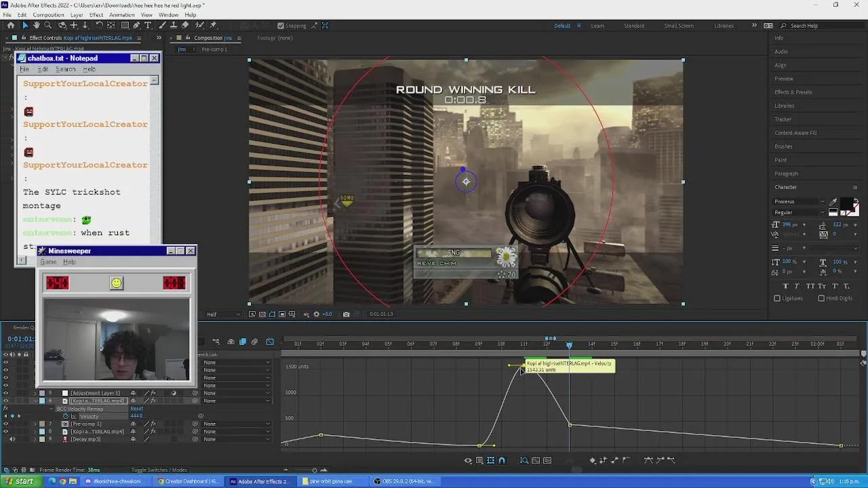Click auto-zoom graph height icon
Image resolution: width=868 pixels, height=488 pixels.
(x=524, y=460)
